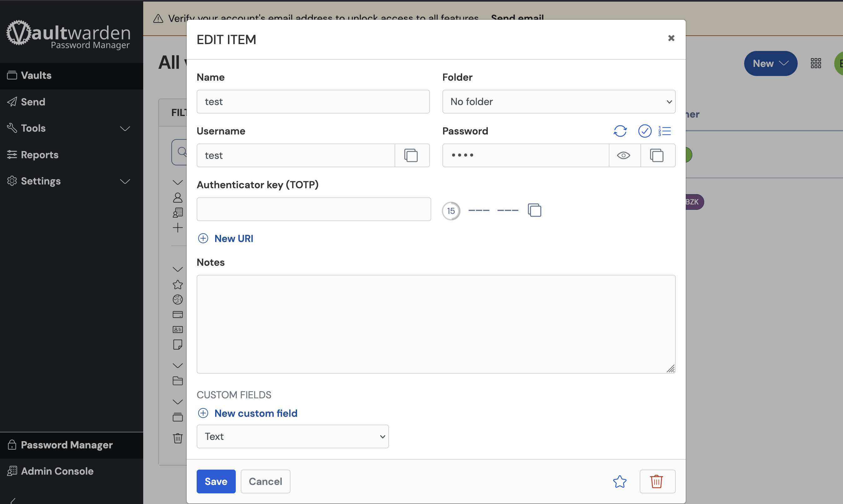This screenshot has height=504, width=843.
Task: Collapse the vaults filter section chevron
Action: 178,182
